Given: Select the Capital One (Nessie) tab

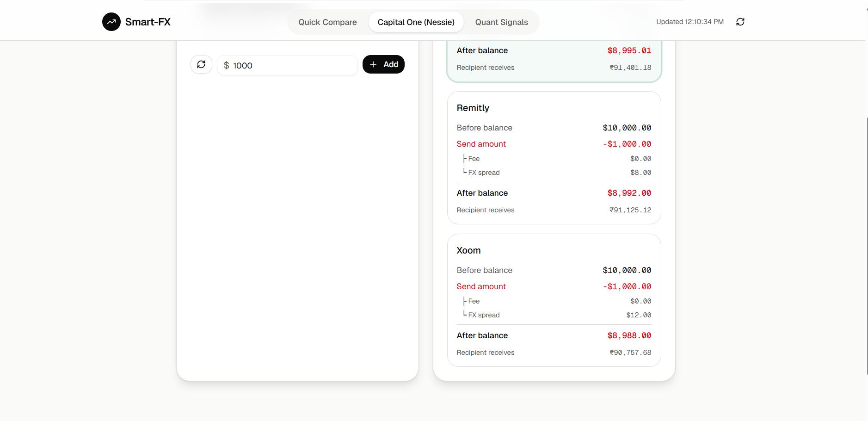Looking at the screenshot, I should 416,22.
